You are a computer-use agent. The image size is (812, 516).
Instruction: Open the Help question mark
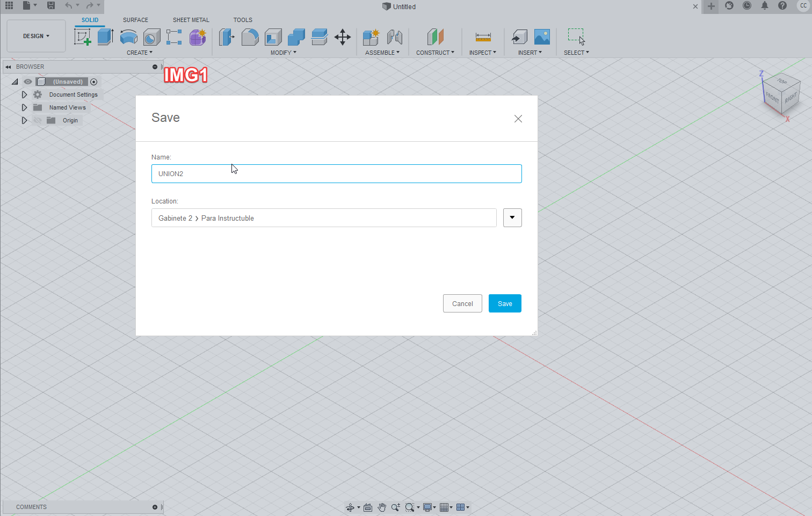tap(782, 5)
